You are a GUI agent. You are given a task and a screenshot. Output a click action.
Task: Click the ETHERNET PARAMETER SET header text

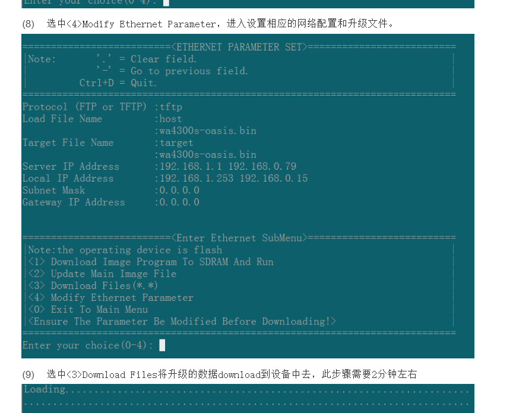(239, 47)
